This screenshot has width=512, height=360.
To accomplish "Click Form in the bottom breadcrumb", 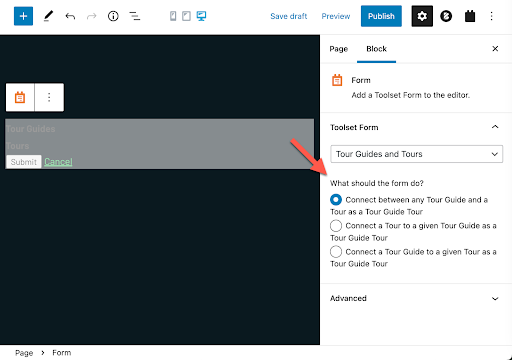I will 62,353.
